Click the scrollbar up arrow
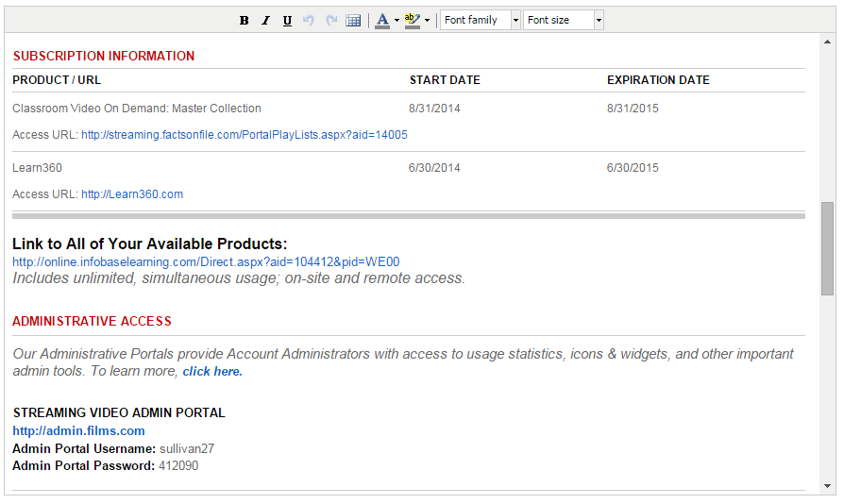 tap(827, 42)
